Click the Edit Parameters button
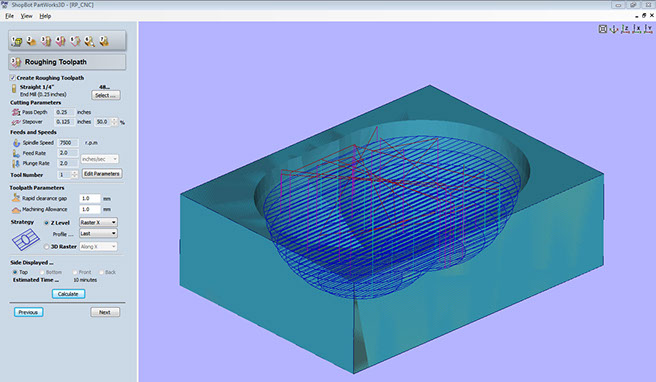The height and width of the screenshot is (382, 656). [x=102, y=174]
